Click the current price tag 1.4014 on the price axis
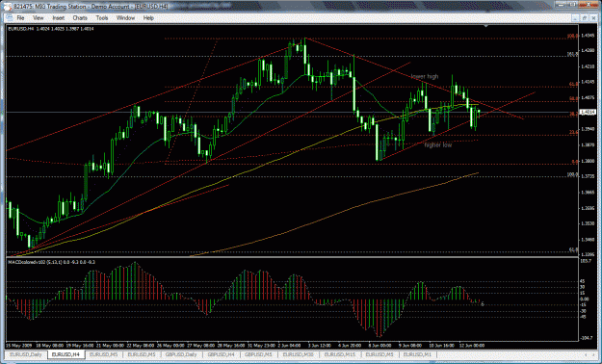 tap(587, 112)
